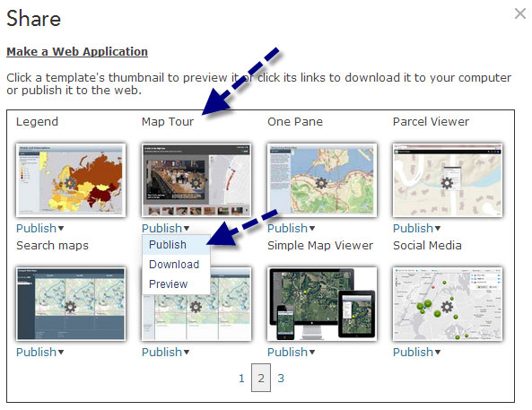Go to page 1 of templates
The width and height of the screenshot is (532, 410).
pos(241,378)
